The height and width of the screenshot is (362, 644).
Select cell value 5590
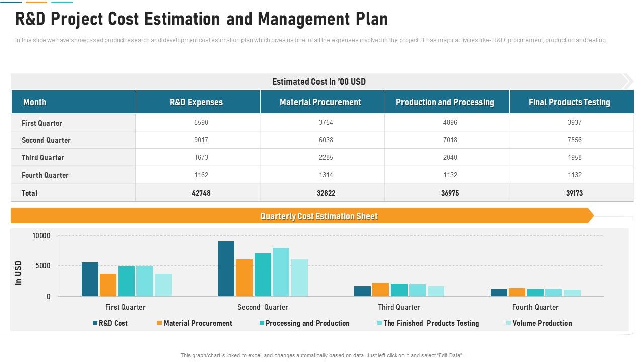click(201, 122)
